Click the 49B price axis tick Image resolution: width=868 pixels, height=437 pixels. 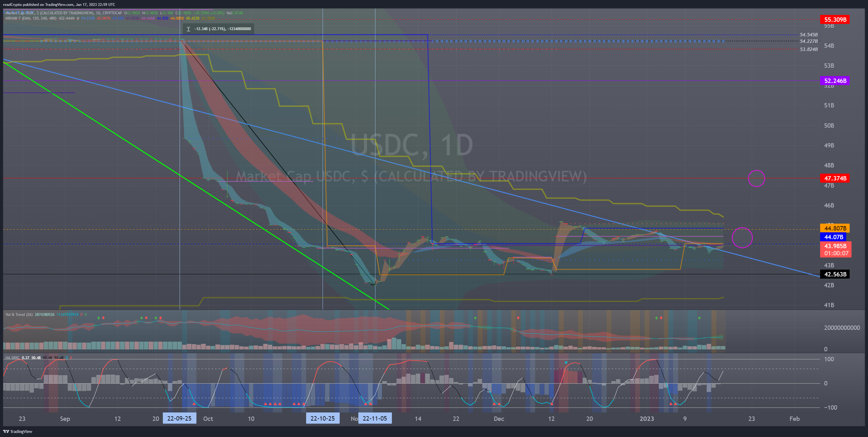coord(829,145)
